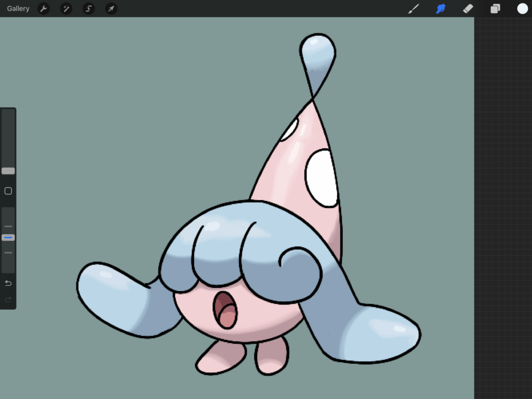The width and height of the screenshot is (532, 399).
Task: Open the Layers panel
Action: point(495,8)
